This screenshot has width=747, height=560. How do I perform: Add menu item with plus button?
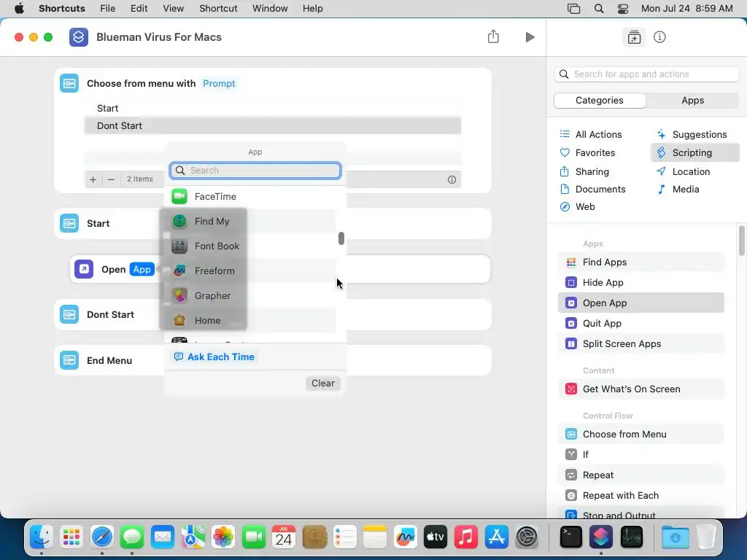93,179
